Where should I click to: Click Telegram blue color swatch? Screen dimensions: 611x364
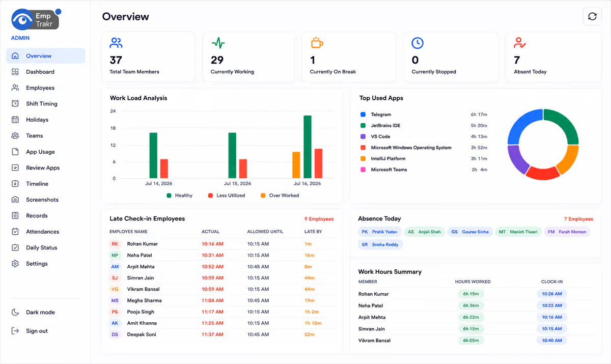click(363, 115)
